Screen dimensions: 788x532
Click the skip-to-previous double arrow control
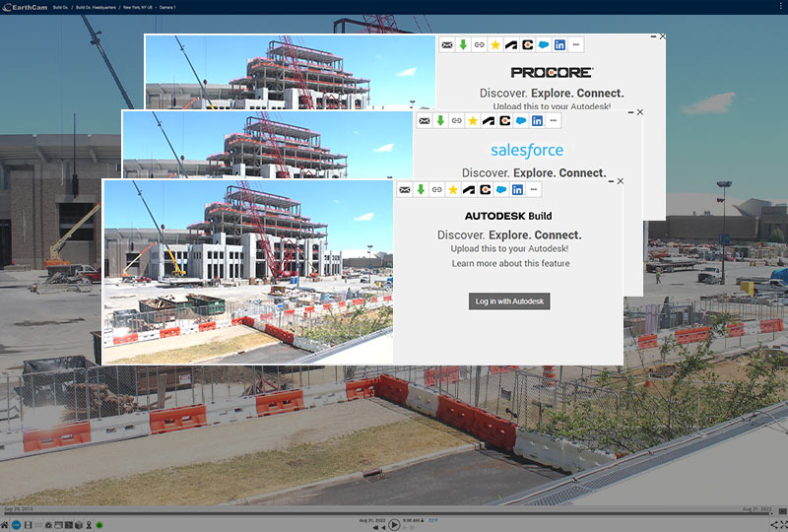(x=376, y=527)
